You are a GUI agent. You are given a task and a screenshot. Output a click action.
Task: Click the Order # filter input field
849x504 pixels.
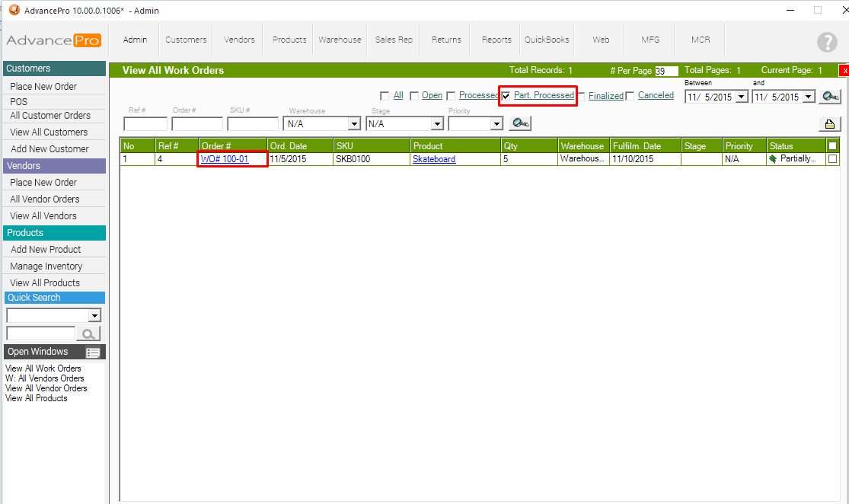click(197, 123)
